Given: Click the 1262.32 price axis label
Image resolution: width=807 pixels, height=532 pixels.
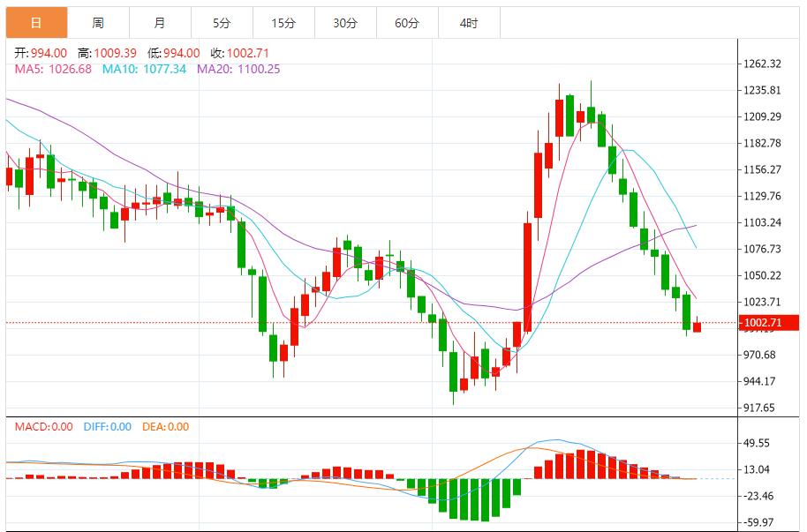Looking at the screenshot, I should point(762,64).
